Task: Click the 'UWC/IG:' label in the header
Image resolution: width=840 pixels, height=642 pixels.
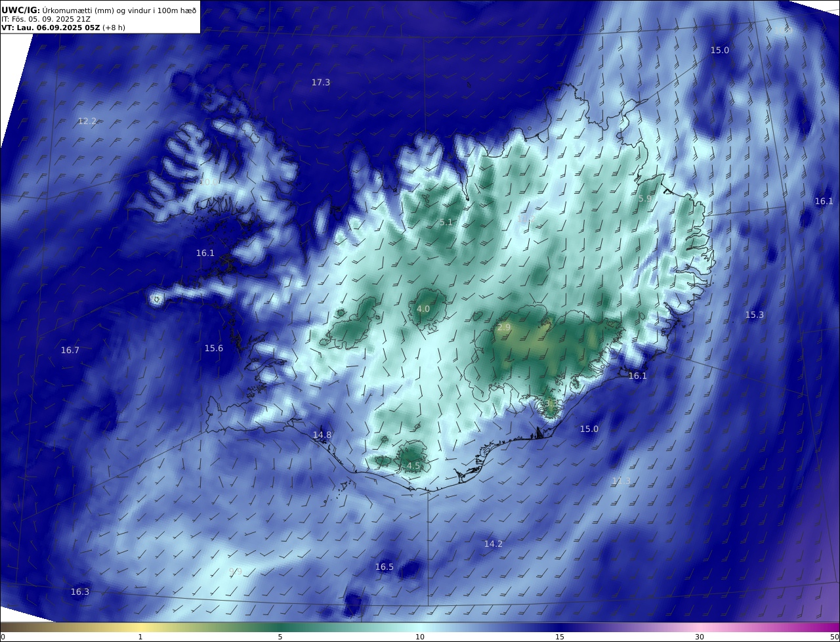Action: click(x=21, y=10)
